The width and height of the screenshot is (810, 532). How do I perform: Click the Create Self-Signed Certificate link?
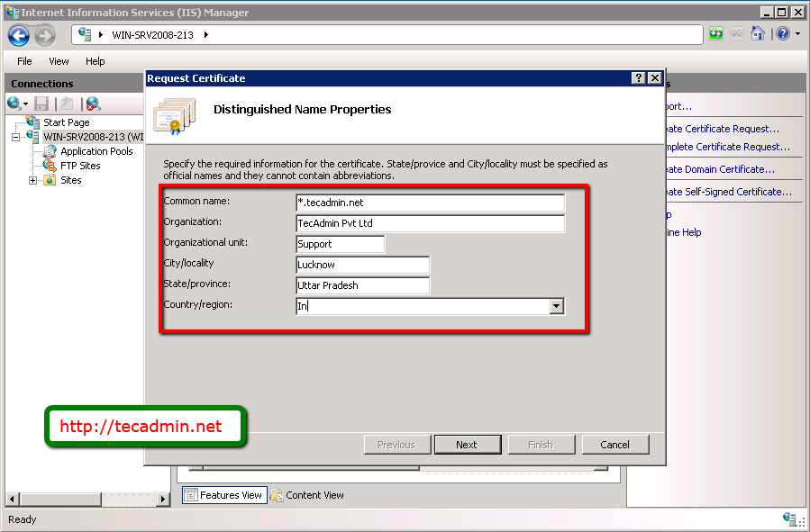click(x=729, y=192)
